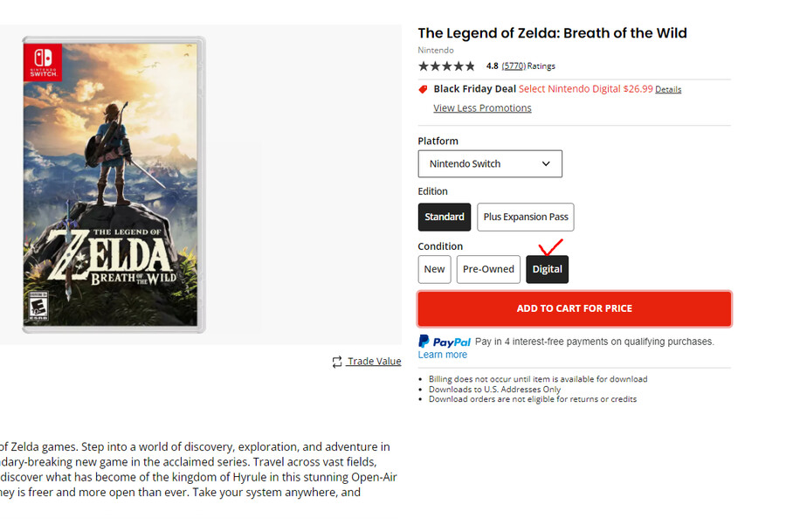Open the Black Friday deal Details link
This screenshot has height=532, width=786.
668,90
